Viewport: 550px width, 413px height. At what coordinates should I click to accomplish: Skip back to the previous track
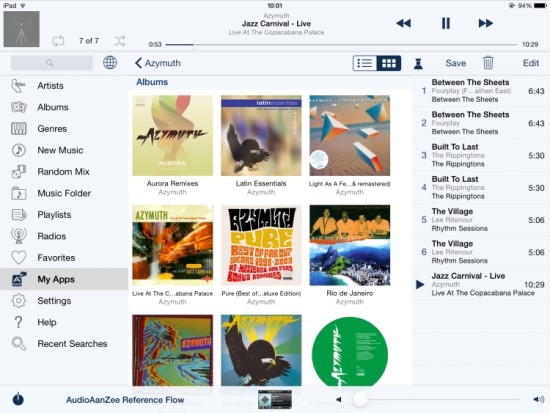(x=403, y=24)
